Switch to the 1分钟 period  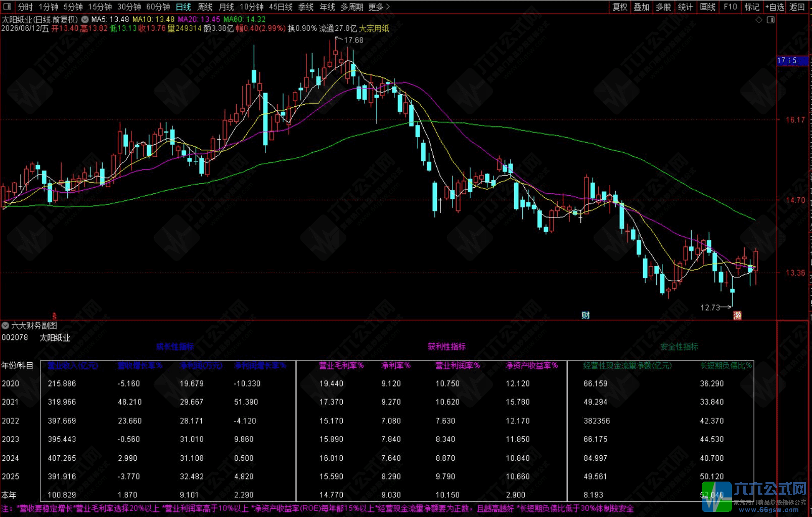coord(48,7)
